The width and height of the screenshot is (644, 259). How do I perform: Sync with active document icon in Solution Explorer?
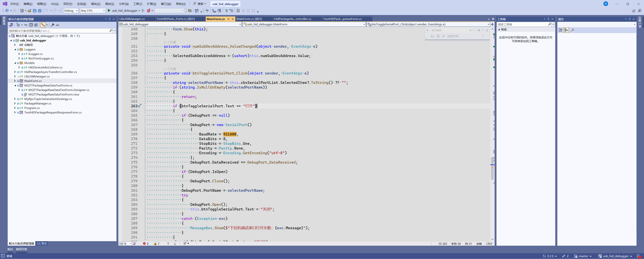click(x=26, y=25)
